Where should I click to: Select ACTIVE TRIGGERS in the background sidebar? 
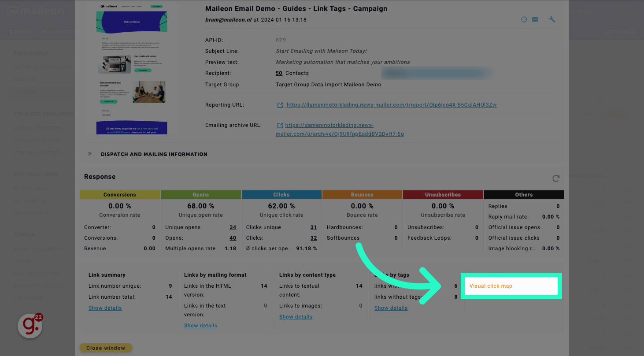38,128
